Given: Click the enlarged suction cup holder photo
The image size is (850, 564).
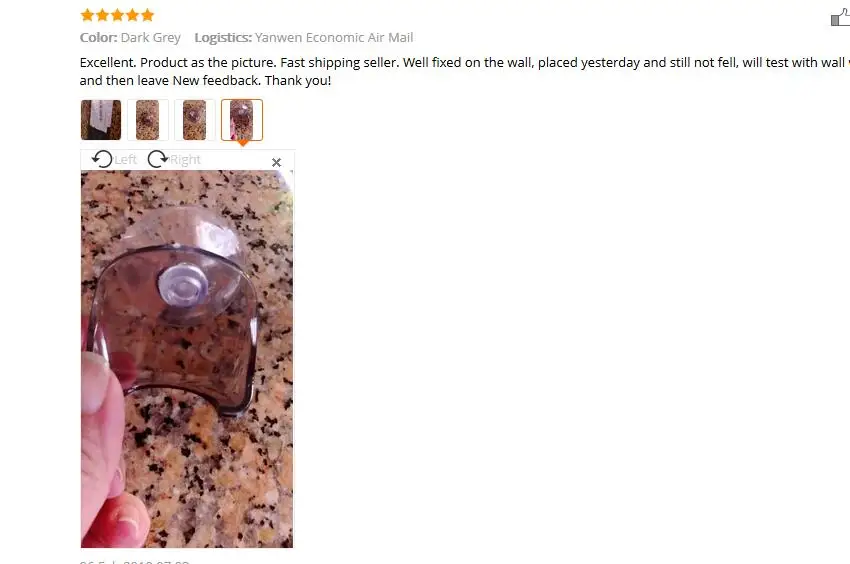Looking at the screenshot, I should coord(187,359).
